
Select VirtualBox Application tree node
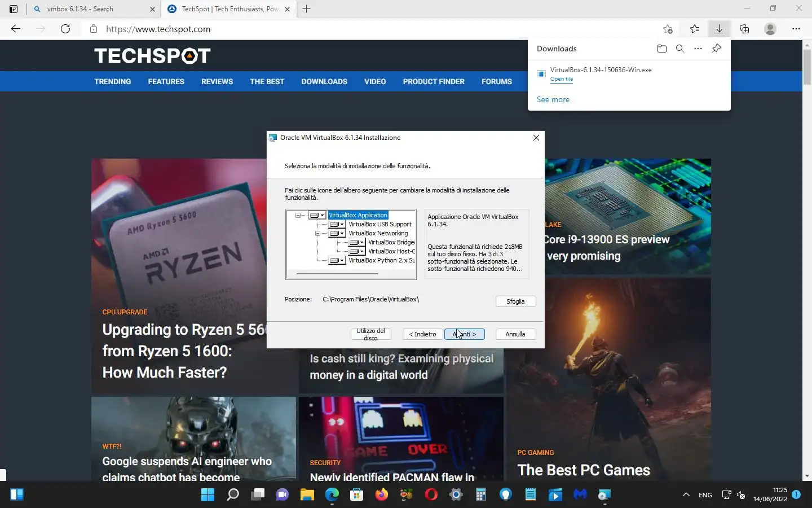coord(358,215)
